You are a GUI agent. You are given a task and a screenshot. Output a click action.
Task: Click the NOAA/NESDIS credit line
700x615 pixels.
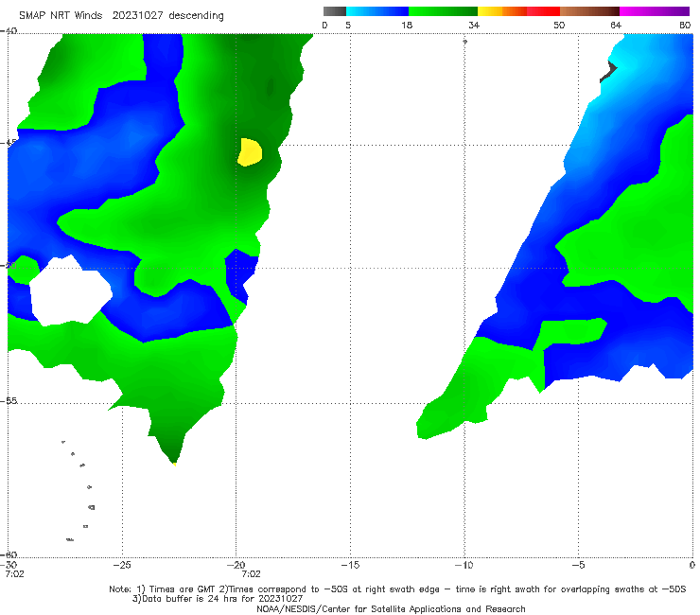tap(391, 608)
